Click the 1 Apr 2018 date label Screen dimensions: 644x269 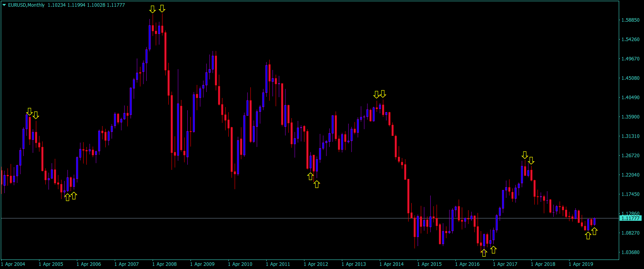tap(543, 264)
